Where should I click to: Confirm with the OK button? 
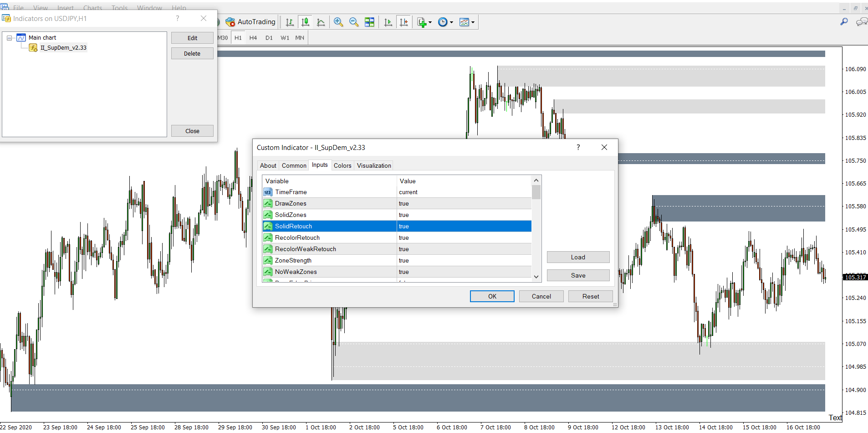(x=492, y=297)
